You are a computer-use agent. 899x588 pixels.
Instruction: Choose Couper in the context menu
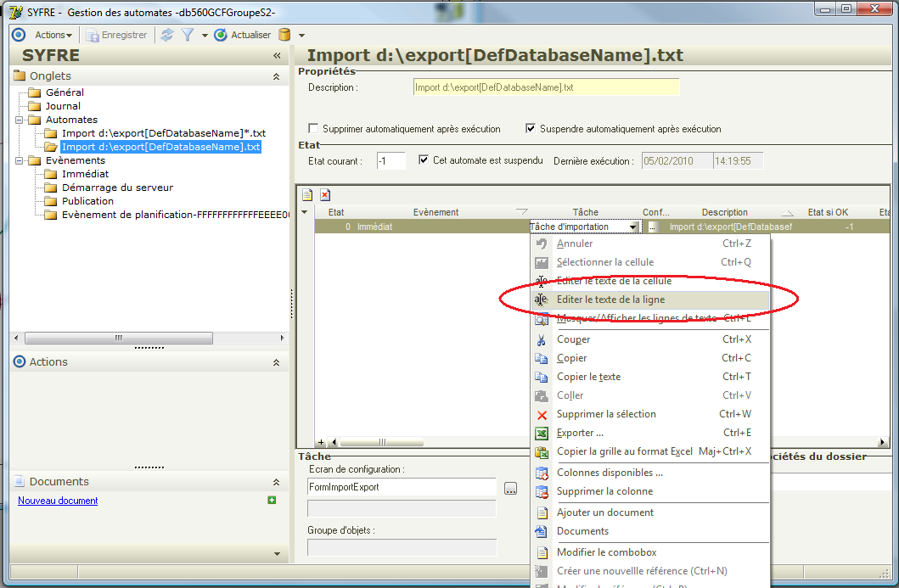click(650, 339)
